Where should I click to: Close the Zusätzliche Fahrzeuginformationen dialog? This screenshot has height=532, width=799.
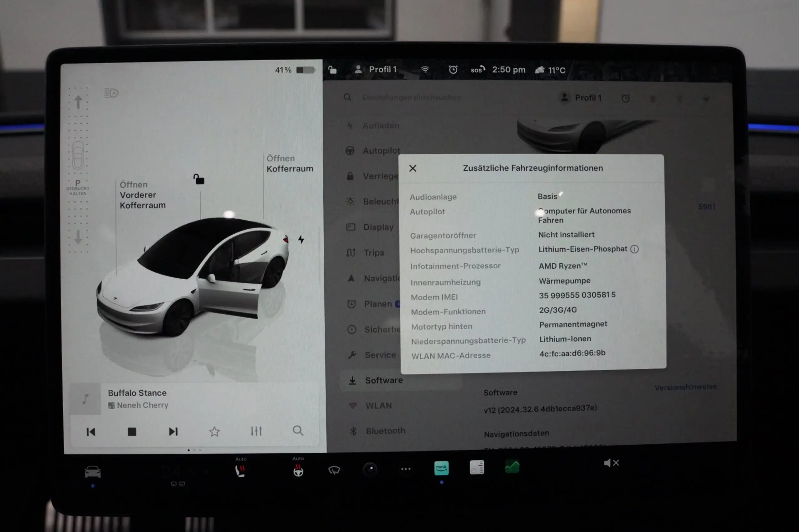[x=413, y=168]
